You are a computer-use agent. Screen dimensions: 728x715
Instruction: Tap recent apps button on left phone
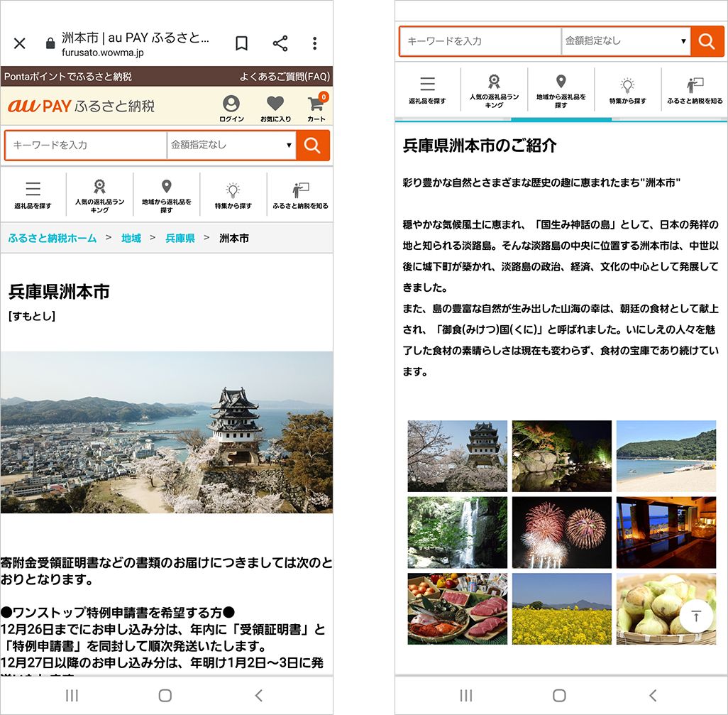click(x=72, y=695)
